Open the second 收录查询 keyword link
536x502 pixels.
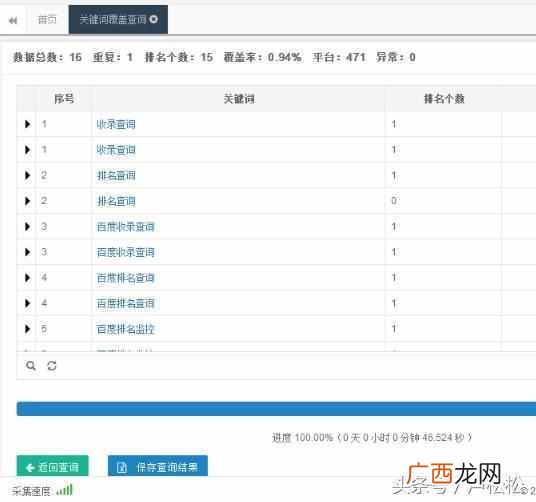point(116,150)
